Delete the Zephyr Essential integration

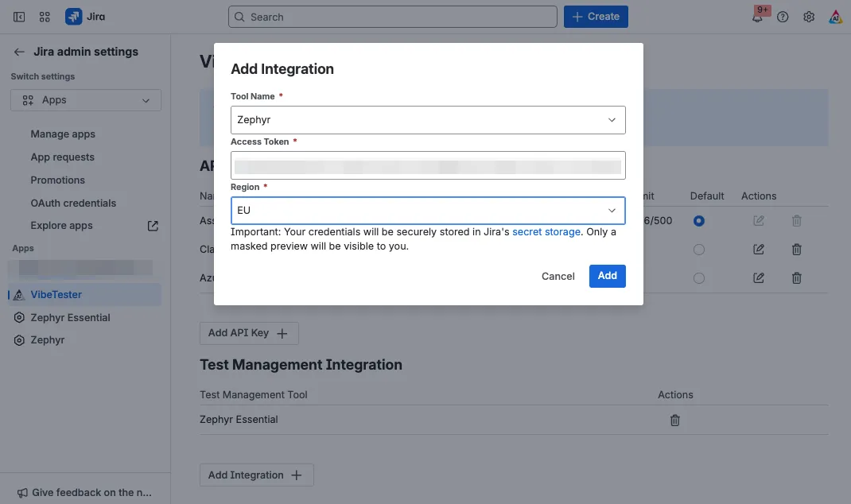675,421
